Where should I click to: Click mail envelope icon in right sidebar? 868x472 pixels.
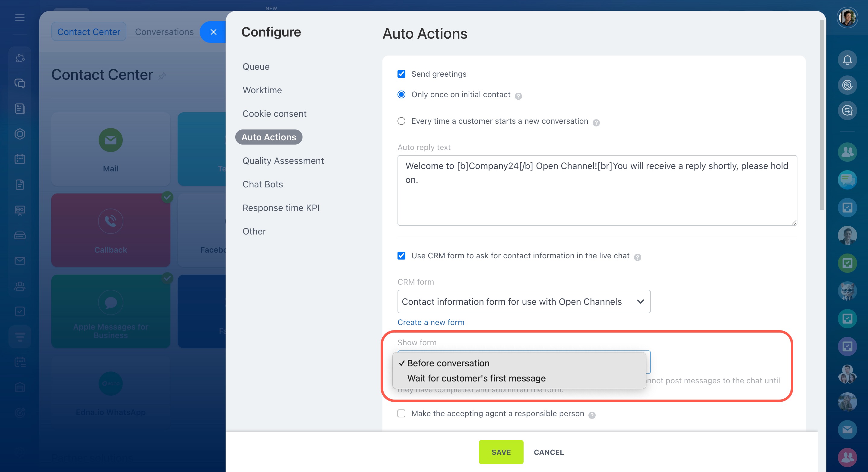click(847, 429)
